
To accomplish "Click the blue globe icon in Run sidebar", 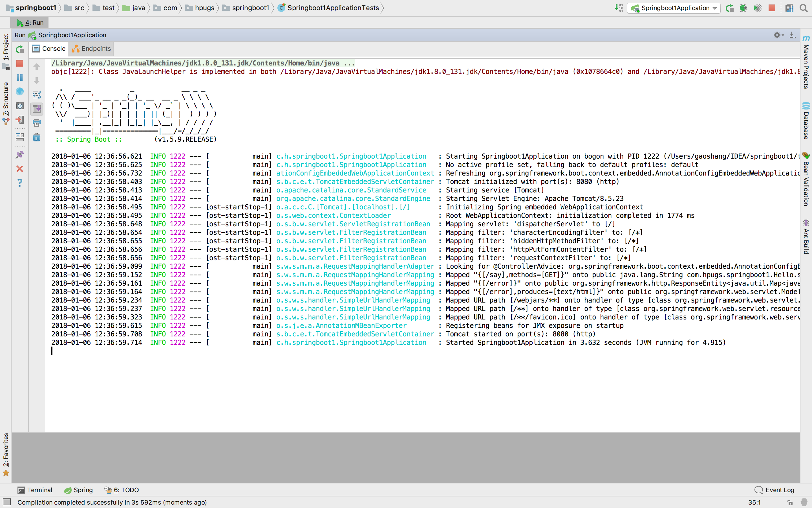I will pyautogui.click(x=20, y=91).
